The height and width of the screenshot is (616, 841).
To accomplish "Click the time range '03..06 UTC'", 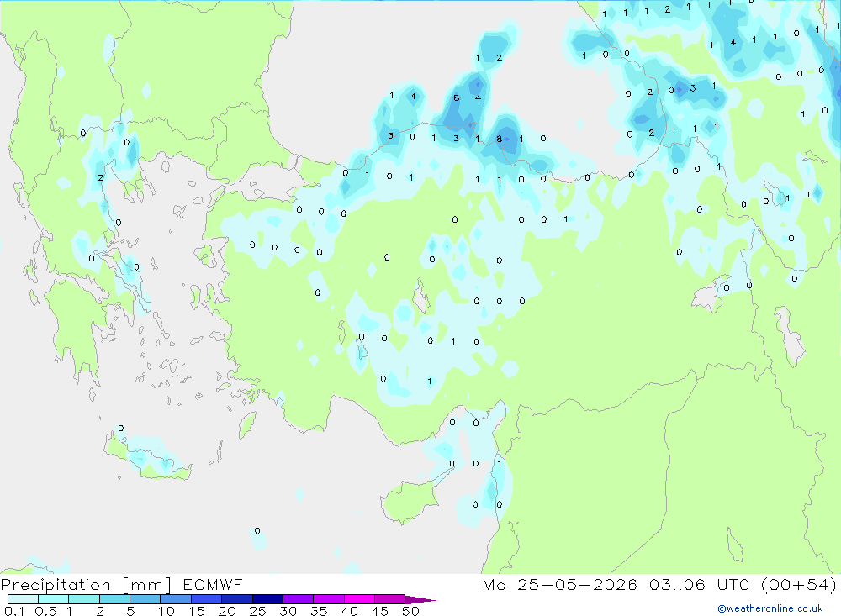I will (699, 585).
